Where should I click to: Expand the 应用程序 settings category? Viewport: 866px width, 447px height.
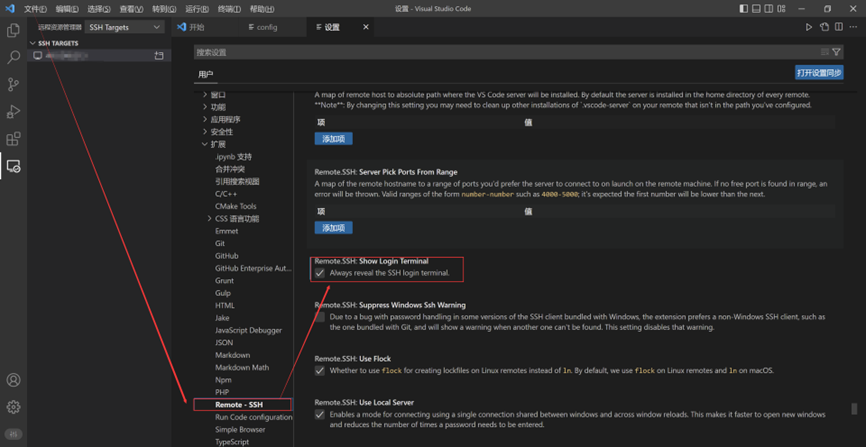(205, 119)
